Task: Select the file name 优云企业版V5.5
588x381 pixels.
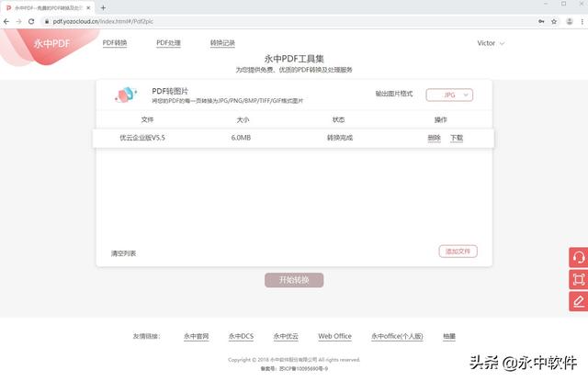Action: pos(142,138)
